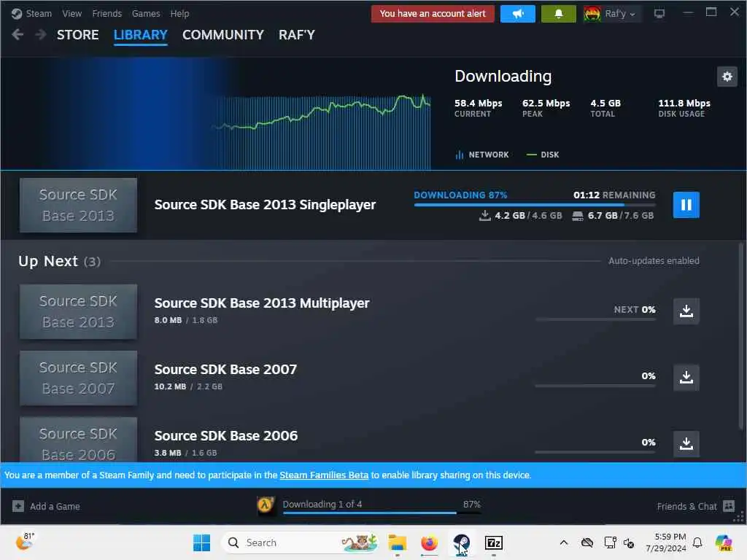This screenshot has width=747, height=560.
Task: Click Add a Game button
Action: [x=46, y=506]
